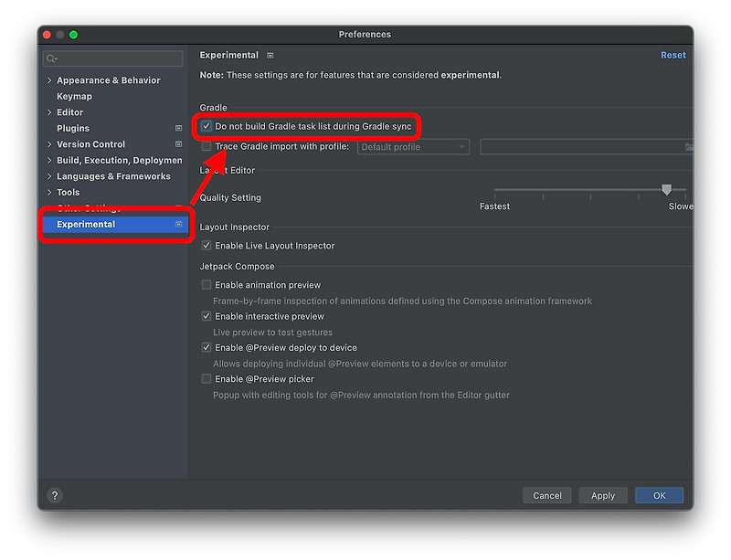Select Tools in the sidebar
Viewport: 731px width, 560px height.
[69, 192]
